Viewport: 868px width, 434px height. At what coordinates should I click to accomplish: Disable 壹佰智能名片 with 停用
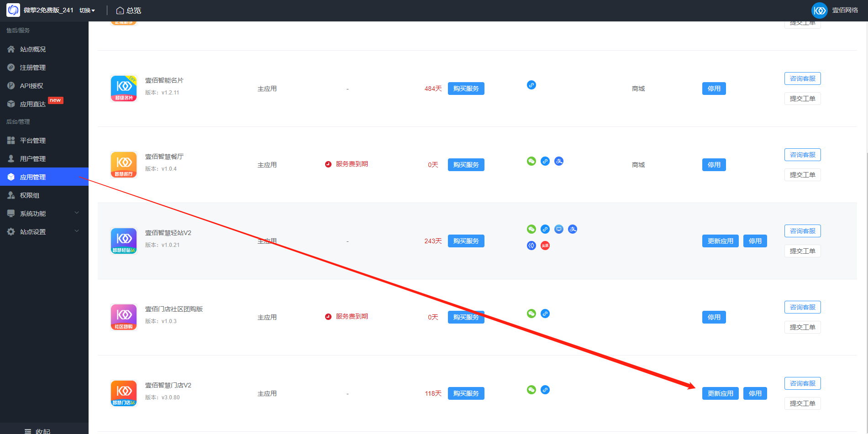(714, 89)
